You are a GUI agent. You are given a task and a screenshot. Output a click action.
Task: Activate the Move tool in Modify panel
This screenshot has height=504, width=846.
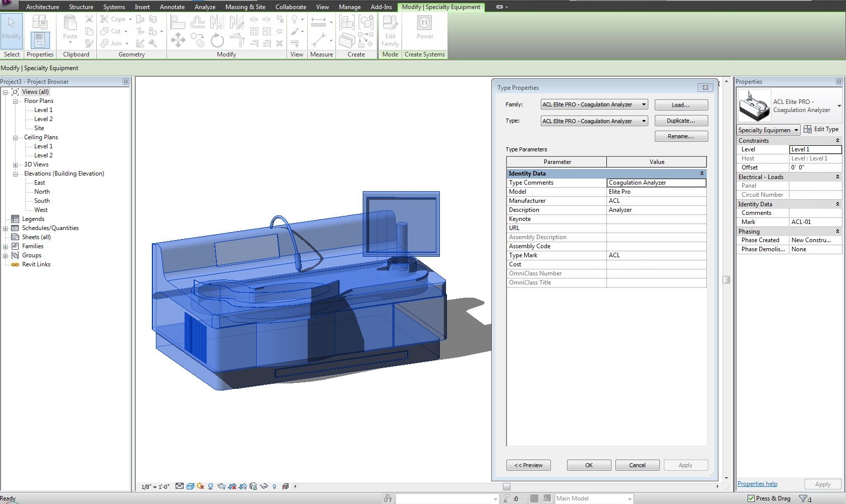click(x=178, y=39)
